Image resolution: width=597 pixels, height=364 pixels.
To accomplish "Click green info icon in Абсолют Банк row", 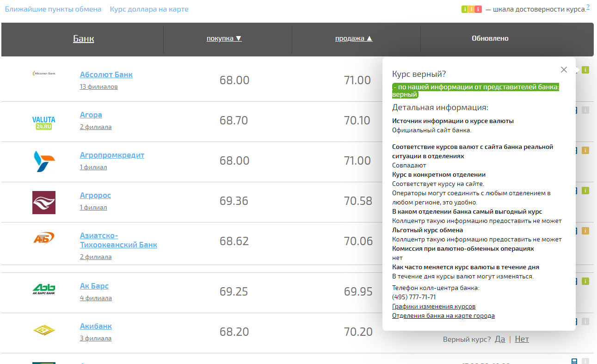I will 585,70.
